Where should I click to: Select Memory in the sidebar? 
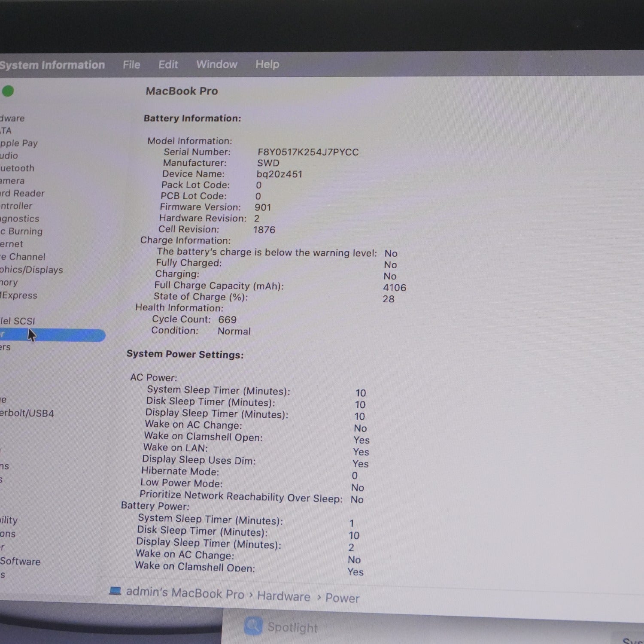9,283
